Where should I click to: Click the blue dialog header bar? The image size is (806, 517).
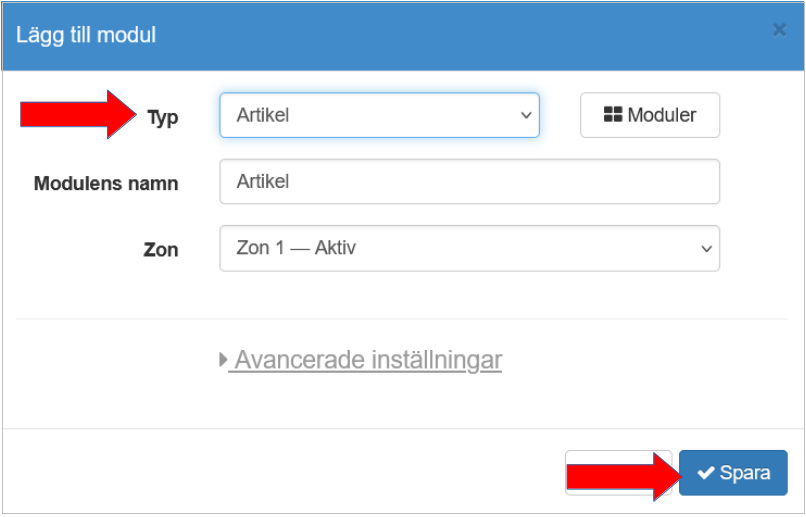coord(450,35)
